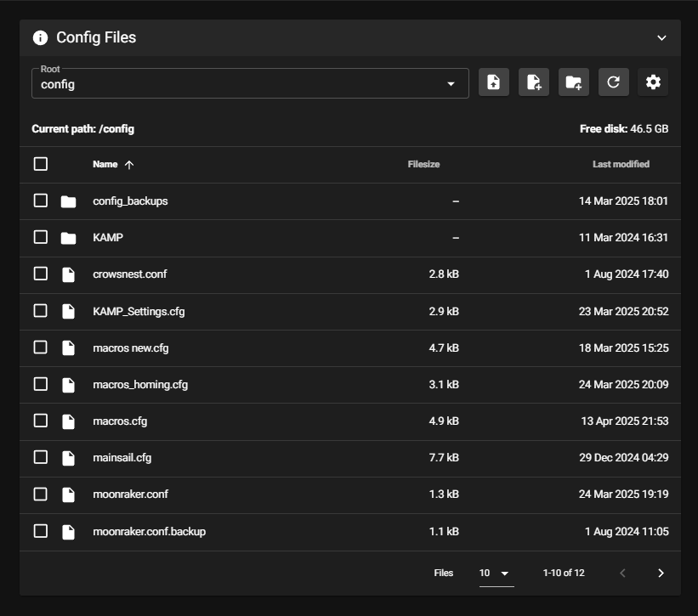
Task: Toggle the select-all checkbox in header
Action: (41, 164)
